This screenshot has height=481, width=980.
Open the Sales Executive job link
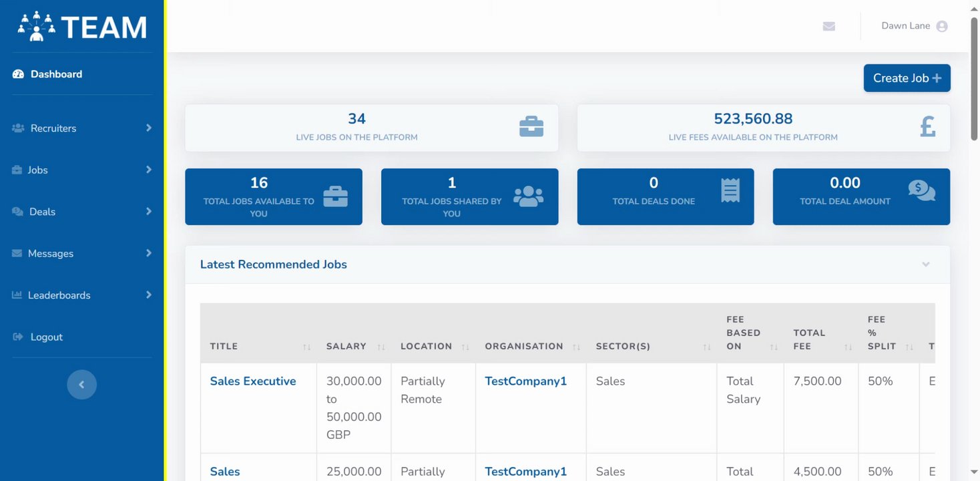(x=253, y=381)
